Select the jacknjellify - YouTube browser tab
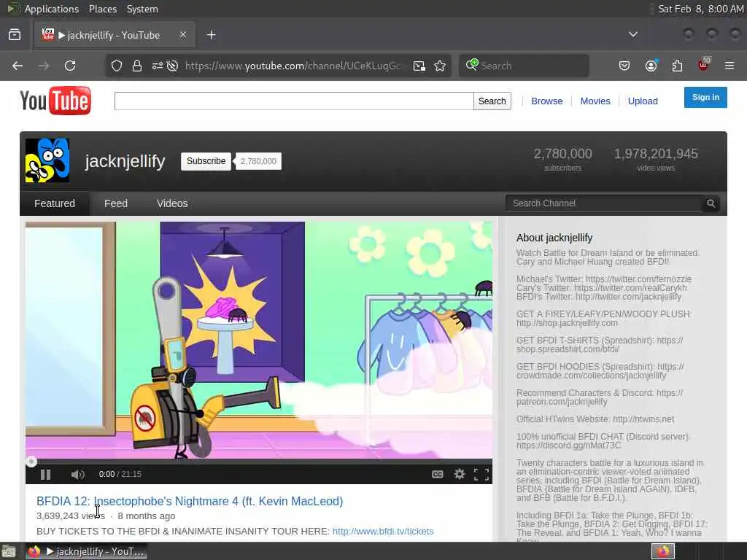The image size is (747, 560). click(x=115, y=35)
